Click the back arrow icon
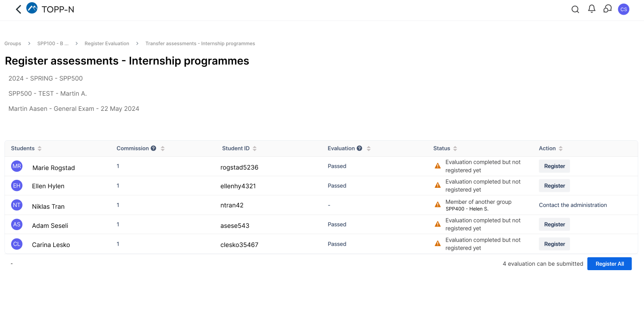This screenshot has height=320, width=644. (x=18, y=9)
